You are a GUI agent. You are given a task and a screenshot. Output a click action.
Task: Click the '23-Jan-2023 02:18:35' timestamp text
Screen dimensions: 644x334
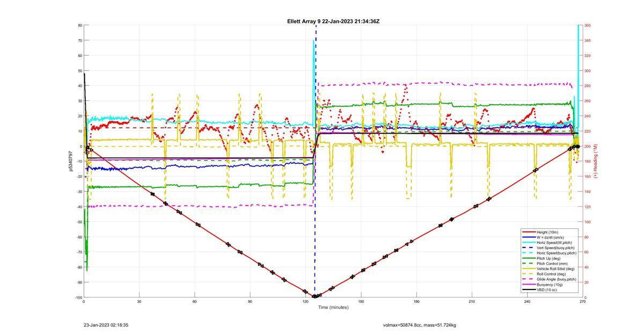click(x=106, y=325)
